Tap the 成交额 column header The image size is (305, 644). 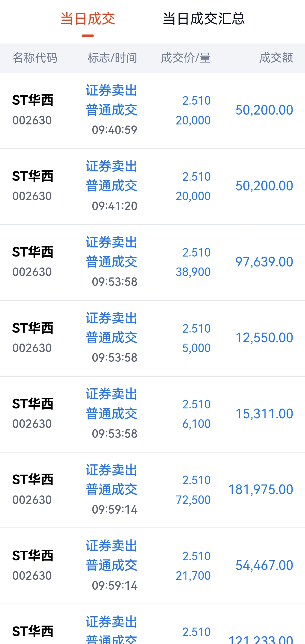coord(276,58)
